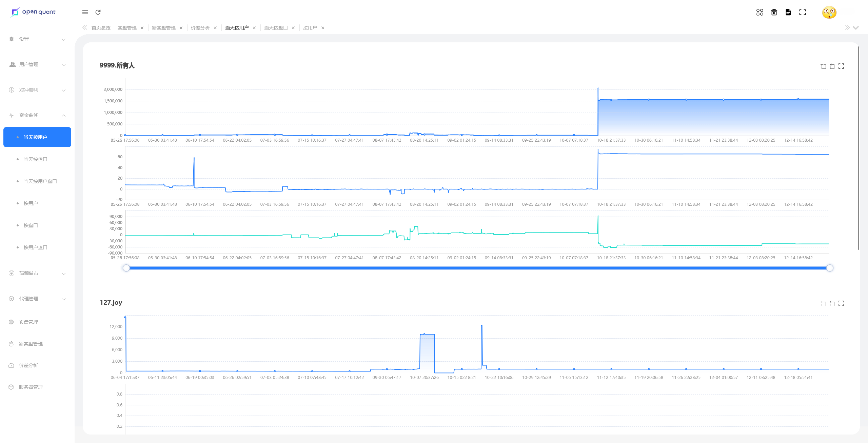Open the emoji user avatar menu
The height and width of the screenshot is (443, 868).
click(x=829, y=13)
